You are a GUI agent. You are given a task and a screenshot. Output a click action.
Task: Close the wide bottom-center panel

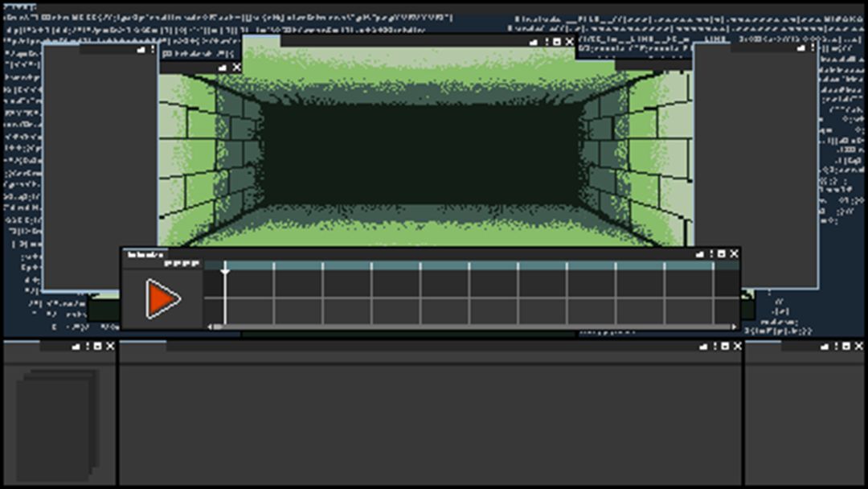tap(737, 346)
